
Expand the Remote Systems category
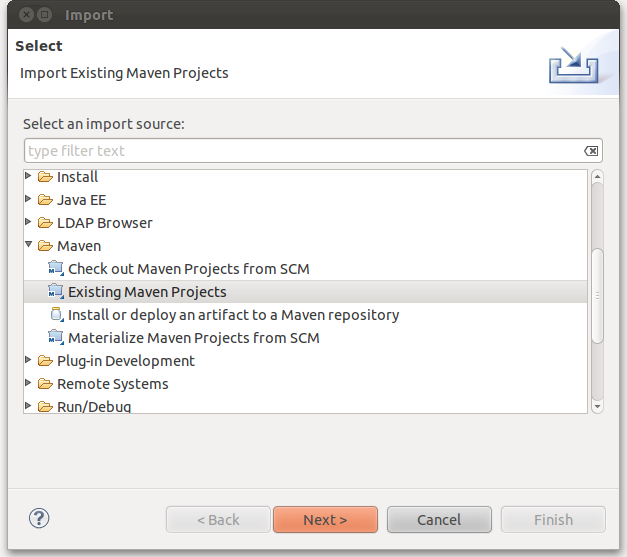[x=29, y=384]
